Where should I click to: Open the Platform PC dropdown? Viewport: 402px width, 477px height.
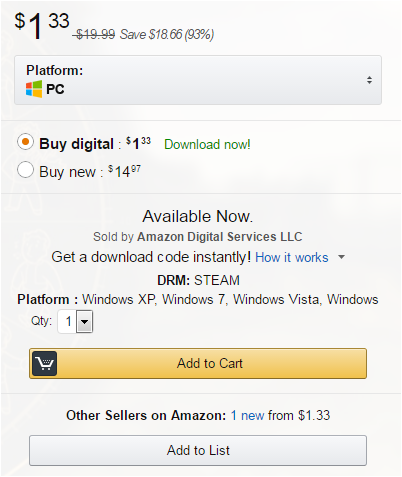(x=198, y=80)
